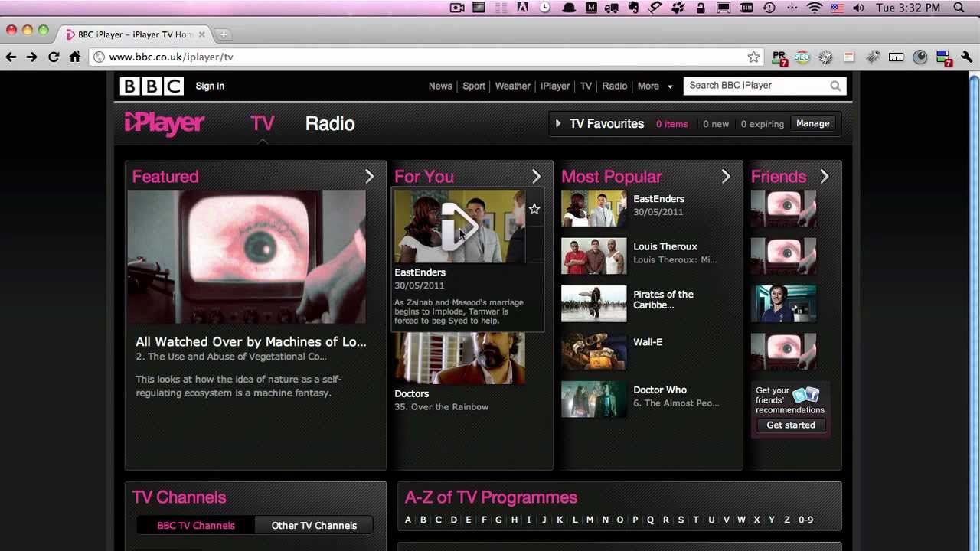This screenshot has width=980, height=551.
Task: Open Pirates of the Caribbean title link
Action: click(663, 299)
